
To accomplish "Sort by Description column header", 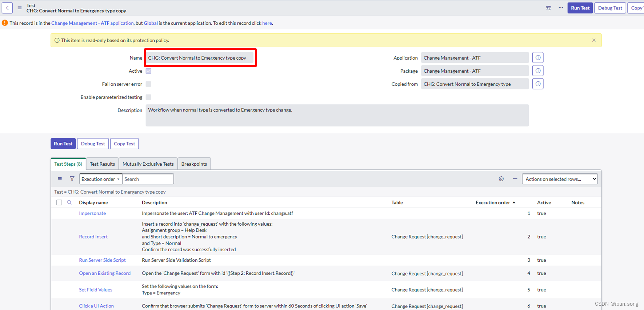I will (x=155, y=202).
